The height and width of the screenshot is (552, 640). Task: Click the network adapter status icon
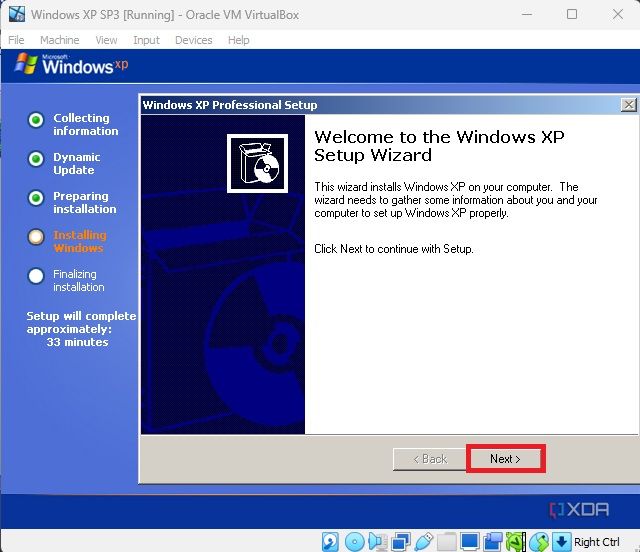pos(401,542)
